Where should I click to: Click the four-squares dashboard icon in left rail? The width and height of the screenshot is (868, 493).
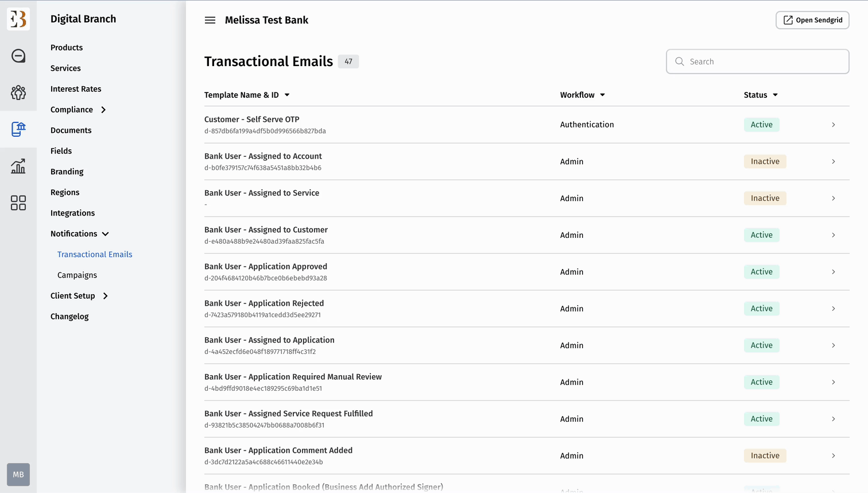point(18,203)
